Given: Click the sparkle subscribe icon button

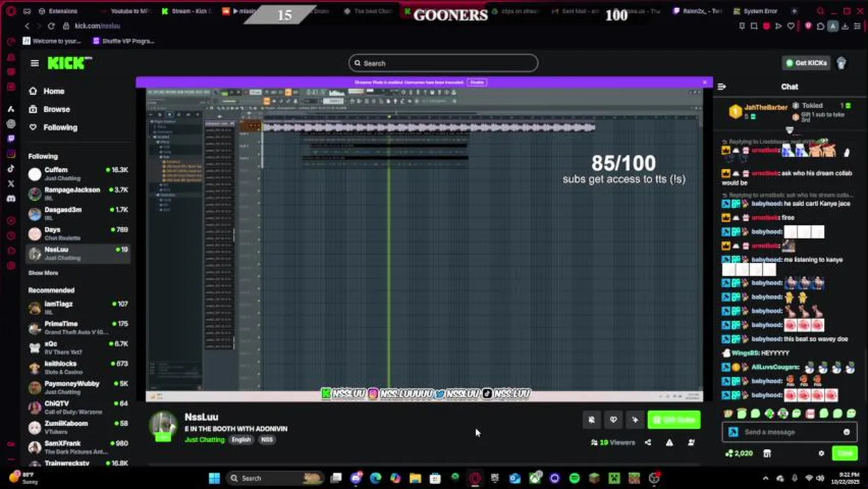Looking at the screenshot, I should coord(635,420).
